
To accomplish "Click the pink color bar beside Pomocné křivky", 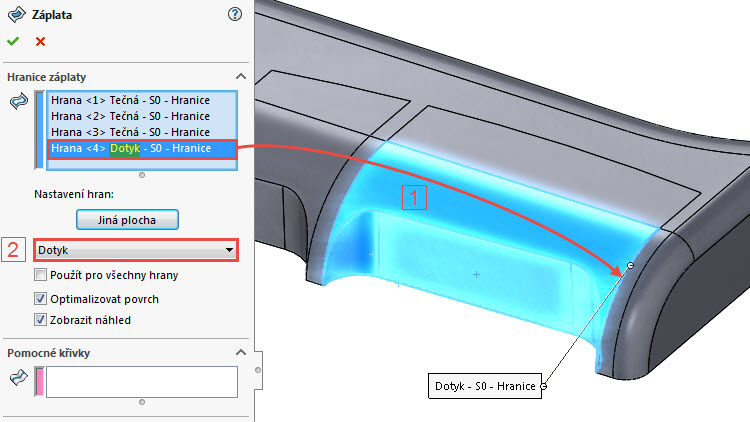I will [x=39, y=382].
